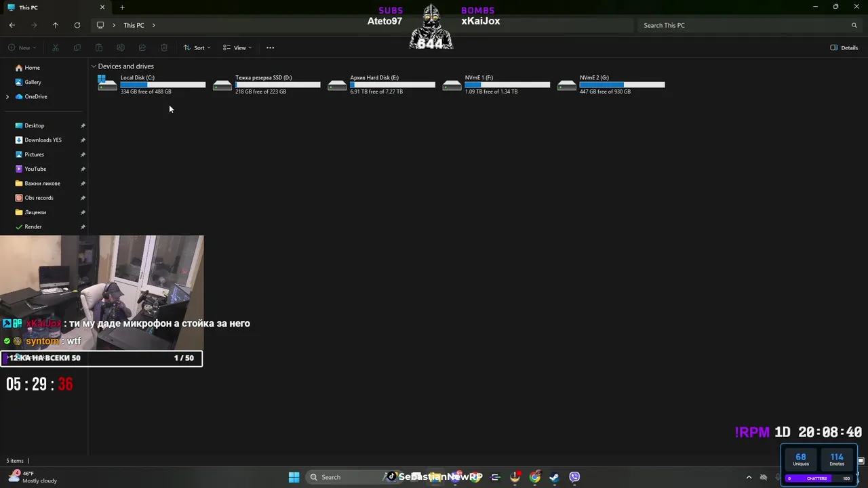Open Viber from the taskbar

(x=574, y=477)
